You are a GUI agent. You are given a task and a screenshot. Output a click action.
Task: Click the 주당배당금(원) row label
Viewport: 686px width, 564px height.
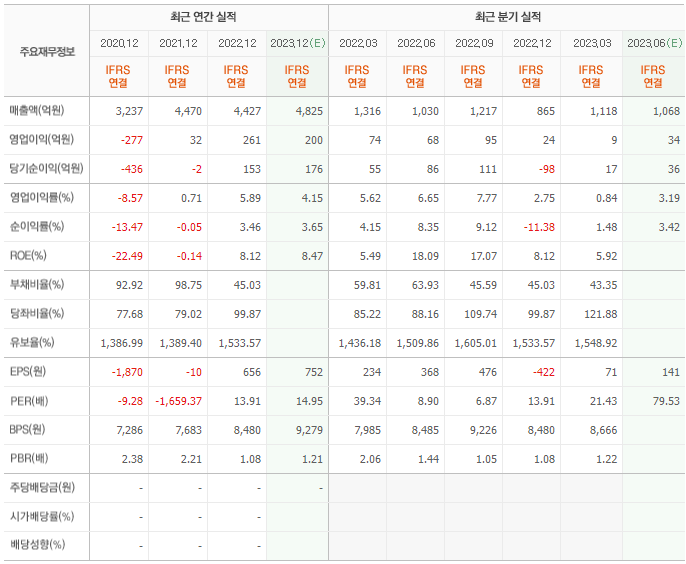(x=42, y=487)
